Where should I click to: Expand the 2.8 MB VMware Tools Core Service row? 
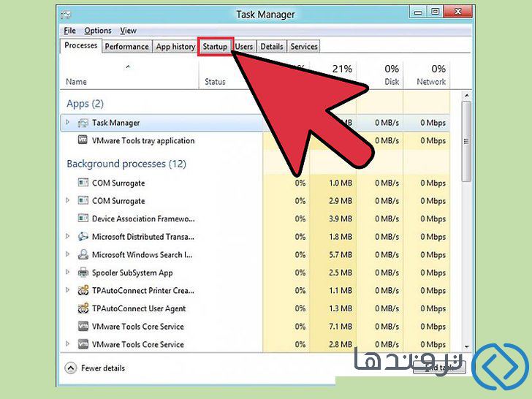click(x=67, y=343)
